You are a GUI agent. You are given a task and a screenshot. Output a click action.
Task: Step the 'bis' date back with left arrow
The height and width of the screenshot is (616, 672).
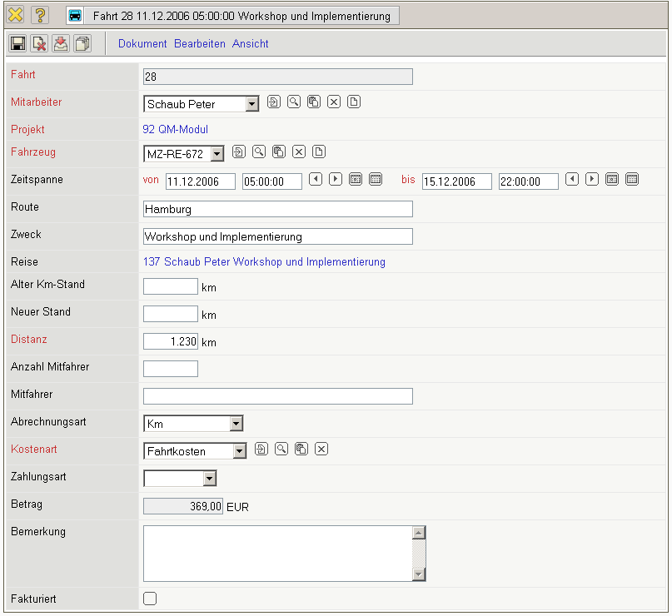tap(572, 179)
